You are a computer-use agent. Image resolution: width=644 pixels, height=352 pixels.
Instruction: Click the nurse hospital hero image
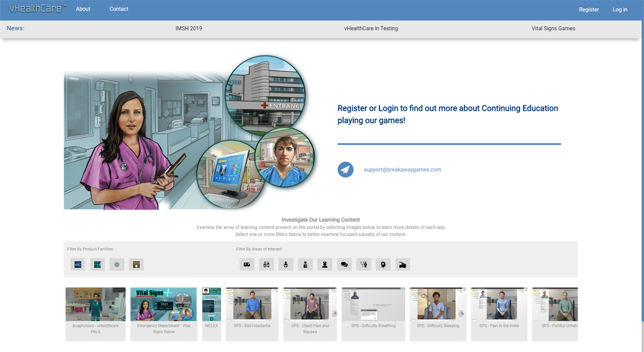189,132
